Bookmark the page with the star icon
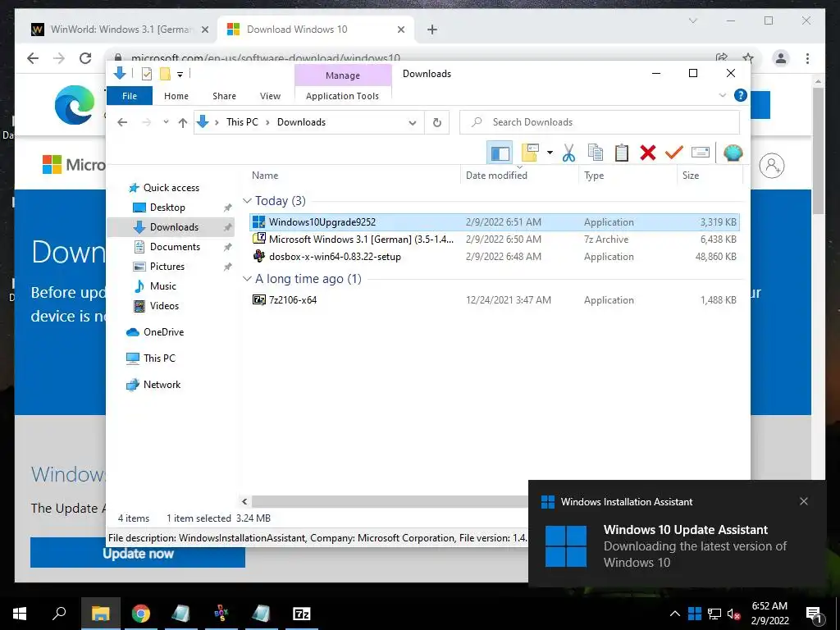 [748, 58]
